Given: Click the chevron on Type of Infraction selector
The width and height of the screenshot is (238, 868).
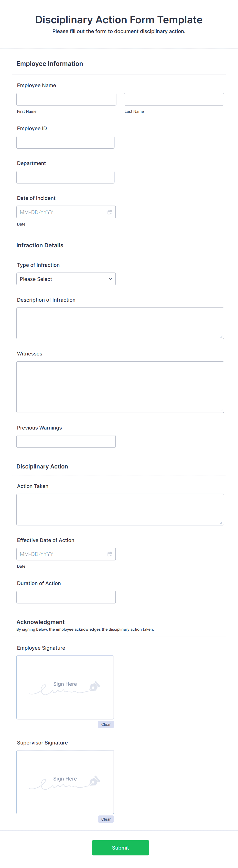Looking at the screenshot, I should [x=110, y=279].
